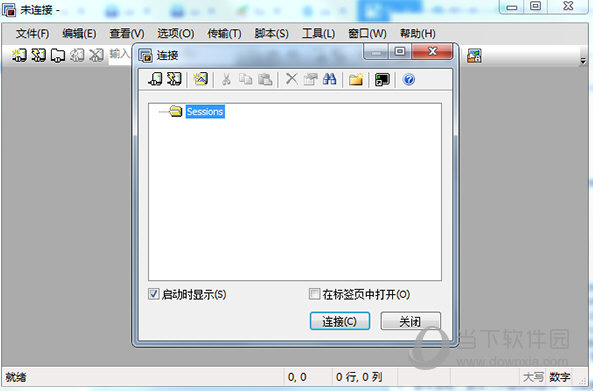Viewport: 593px width, 391px height.
Task: Enable 在标签页中打开(O) checkbox
Action: pyautogui.click(x=314, y=294)
